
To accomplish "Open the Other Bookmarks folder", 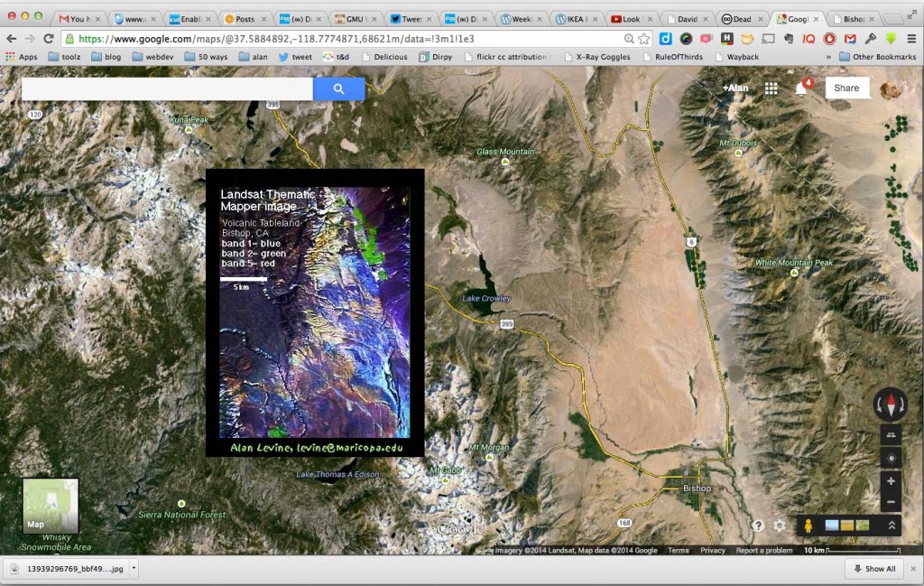I will click(877, 57).
